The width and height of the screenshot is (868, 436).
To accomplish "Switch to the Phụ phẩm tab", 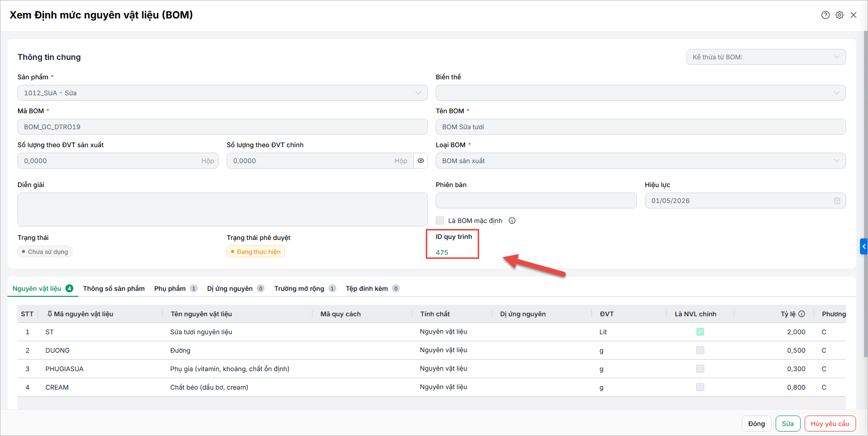I will click(176, 288).
